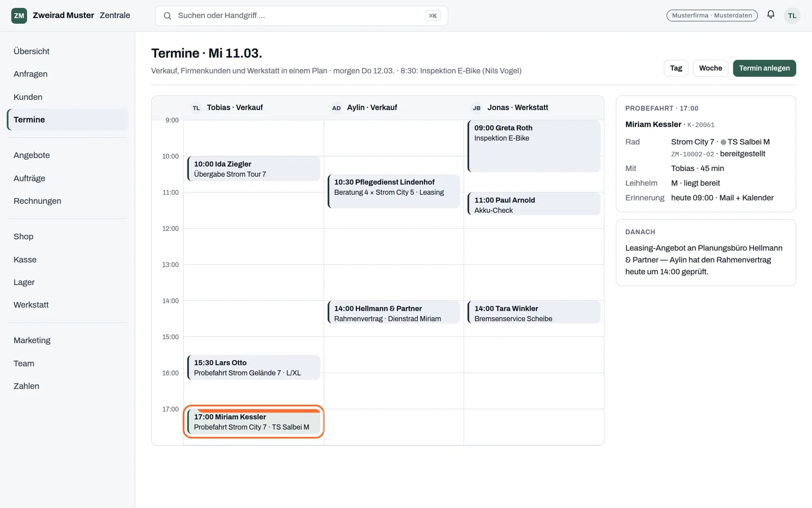This screenshot has width=812, height=508.
Task: Click the customer number K-20061
Action: tap(701, 125)
